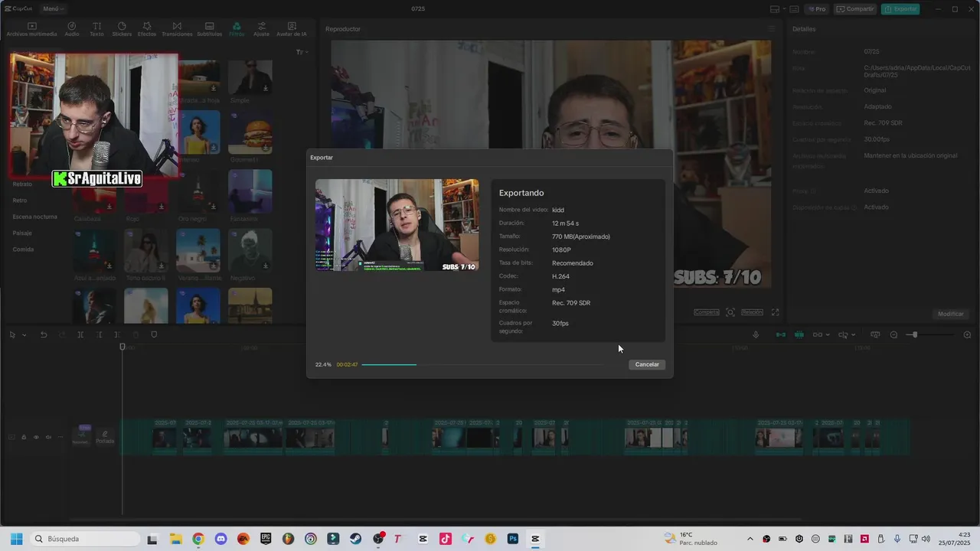Open Steam from the taskbar
The image size is (980, 551).
(355, 539)
